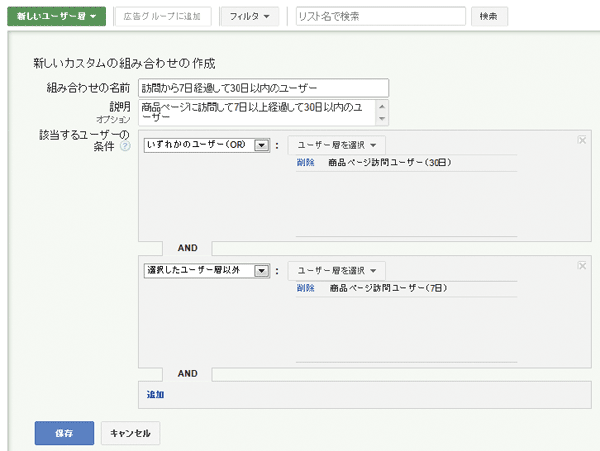The width and height of the screenshot is (600, 451).
Task: Click the description box scroll down arrow
Action: click(383, 118)
